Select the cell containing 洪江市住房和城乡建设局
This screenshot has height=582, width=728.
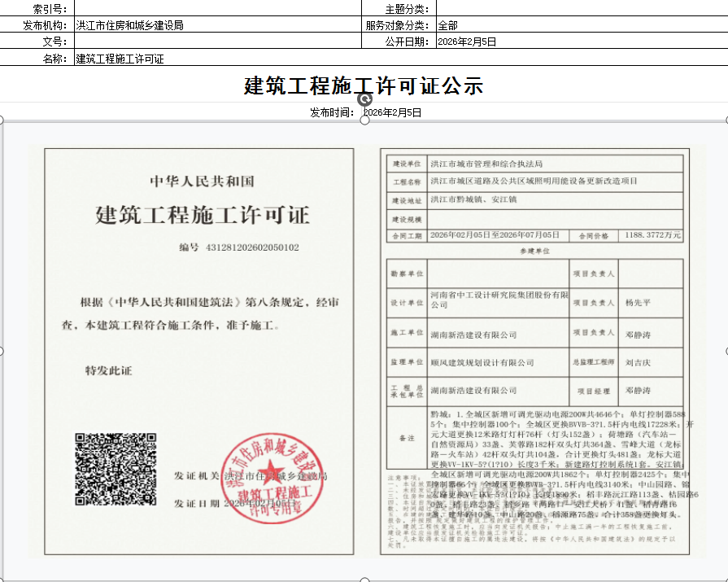[x=217, y=25]
